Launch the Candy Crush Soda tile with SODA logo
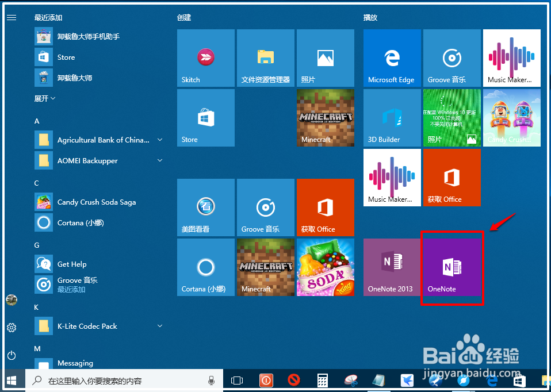The image size is (551, 392). [325, 267]
